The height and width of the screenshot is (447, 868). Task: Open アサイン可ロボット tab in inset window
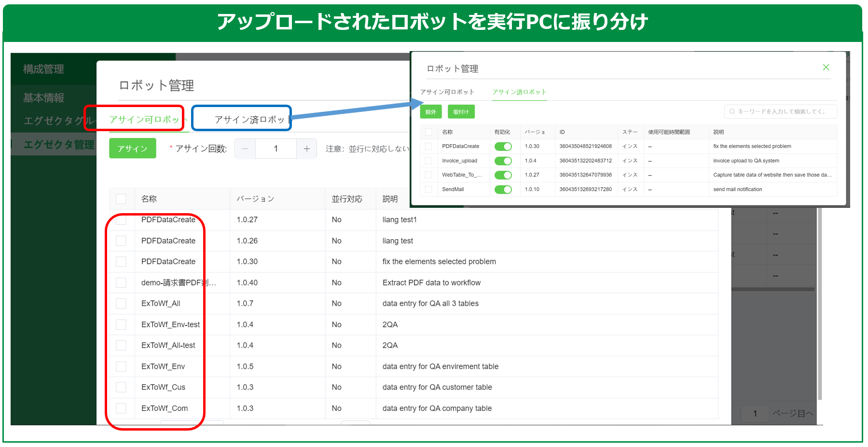tap(447, 92)
